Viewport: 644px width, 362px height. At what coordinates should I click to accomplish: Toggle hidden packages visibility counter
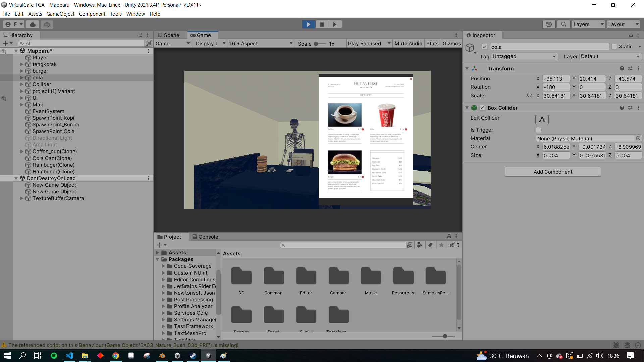click(x=454, y=245)
